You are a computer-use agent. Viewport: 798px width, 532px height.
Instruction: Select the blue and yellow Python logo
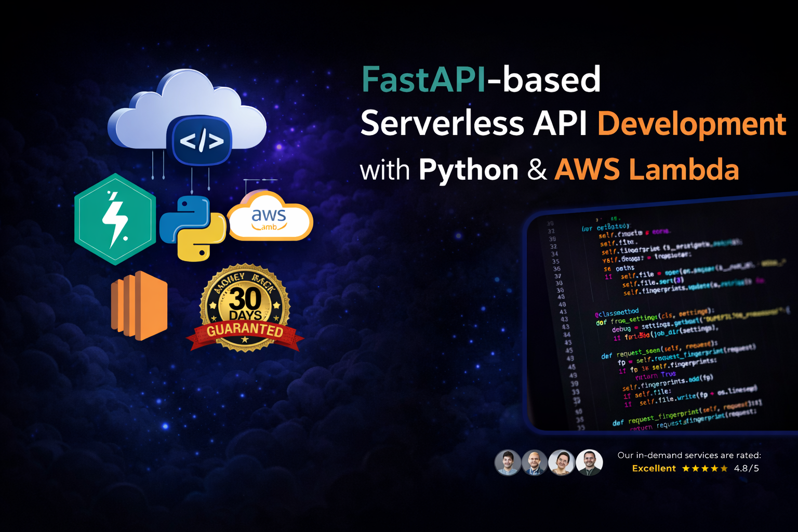pyautogui.click(x=192, y=229)
